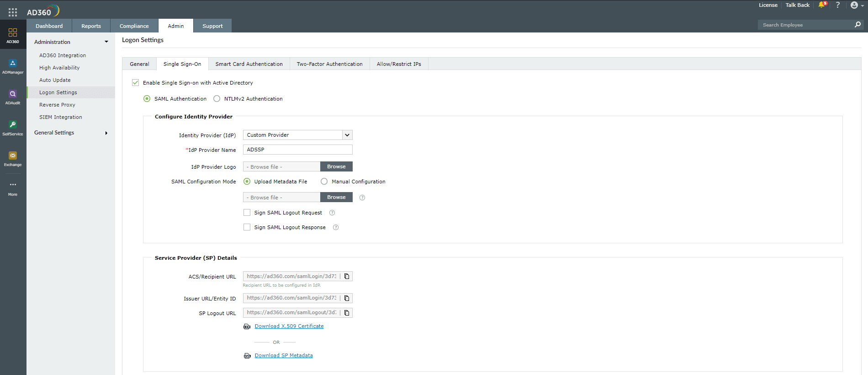Open the License link
This screenshot has height=375, width=868.
tap(768, 5)
